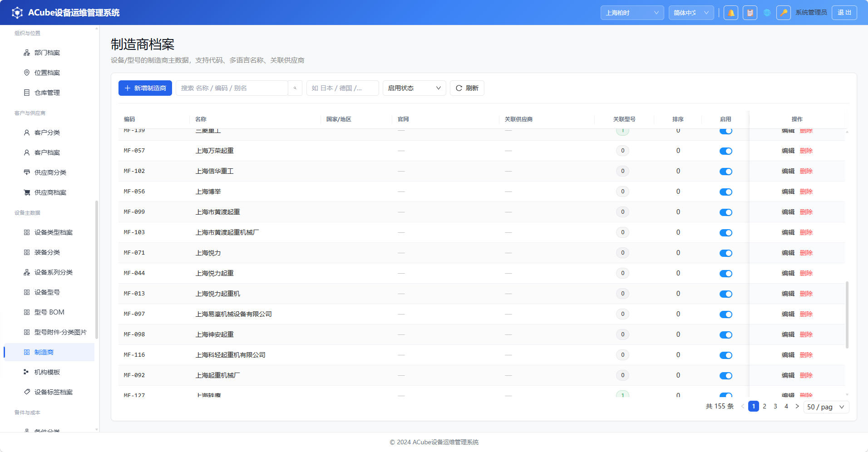This screenshot has width=868, height=452.
Task: Click 删除 for 上海信华重工 row
Action: (x=806, y=171)
